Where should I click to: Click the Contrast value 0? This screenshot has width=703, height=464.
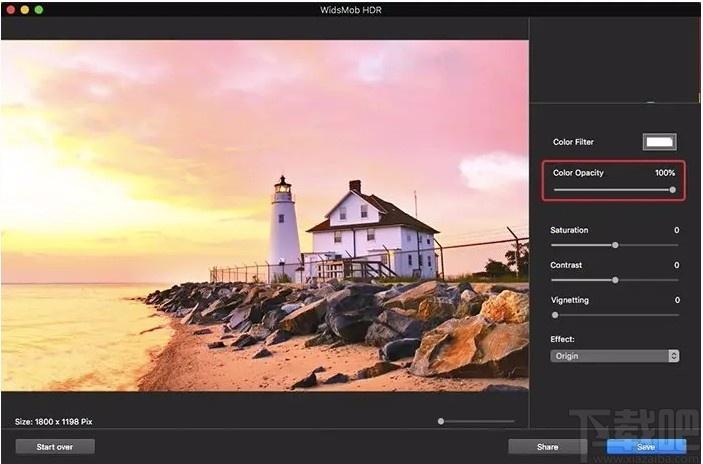click(x=677, y=265)
